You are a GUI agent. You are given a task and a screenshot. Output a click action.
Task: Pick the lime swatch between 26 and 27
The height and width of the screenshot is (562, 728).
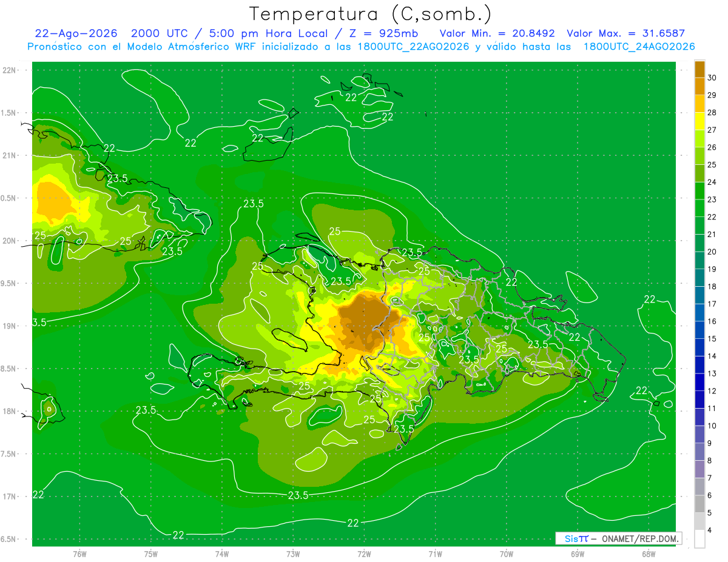pos(699,139)
